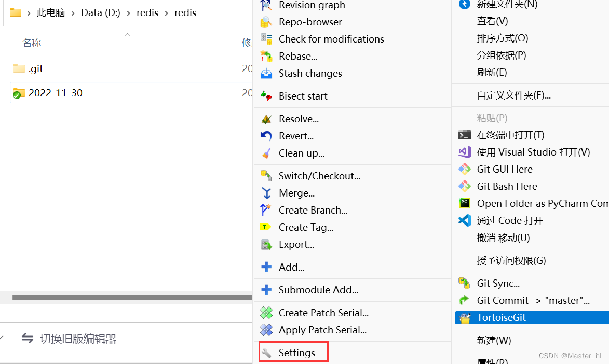
Task: Click the yellow Create Tag icon
Action: pos(265,227)
